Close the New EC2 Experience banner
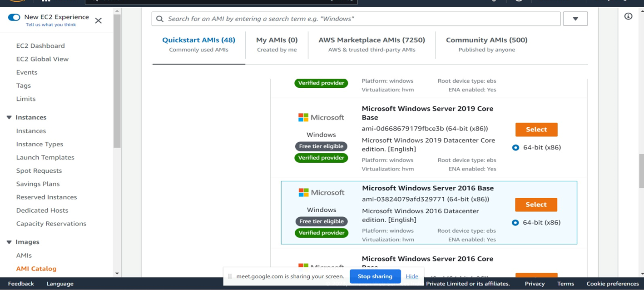644x290 pixels. click(x=98, y=20)
